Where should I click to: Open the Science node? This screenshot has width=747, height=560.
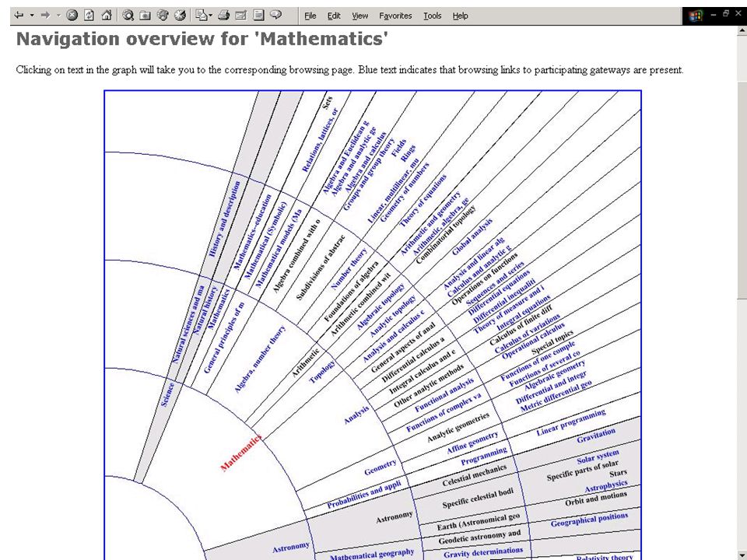pyautogui.click(x=167, y=395)
